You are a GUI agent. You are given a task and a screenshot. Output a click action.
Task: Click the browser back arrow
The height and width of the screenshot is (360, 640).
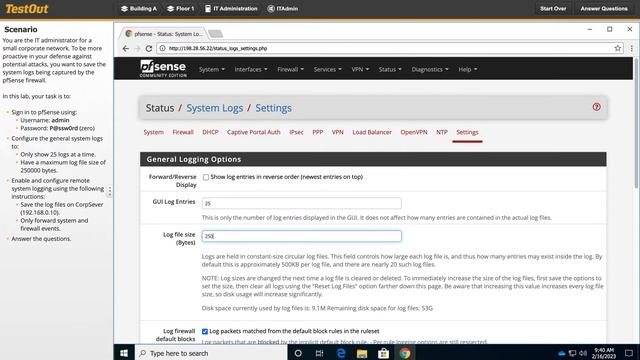(x=126, y=48)
